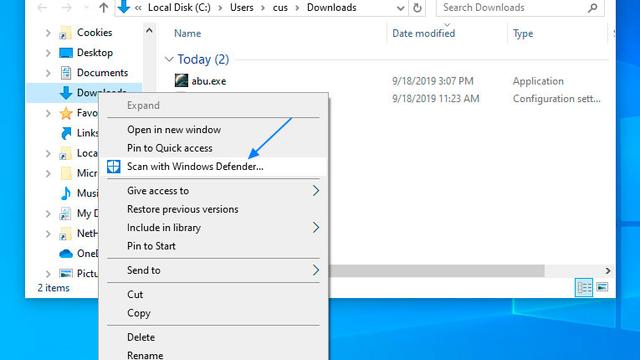The width and height of the screenshot is (640, 360).
Task: Click the Forward navigation arrow
Action: tap(66, 7)
